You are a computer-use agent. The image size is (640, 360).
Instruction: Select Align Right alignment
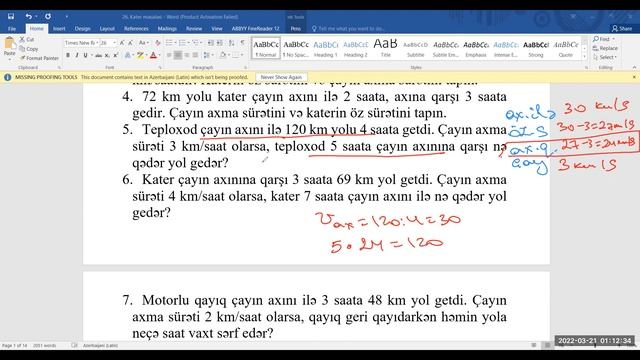click(187, 55)
